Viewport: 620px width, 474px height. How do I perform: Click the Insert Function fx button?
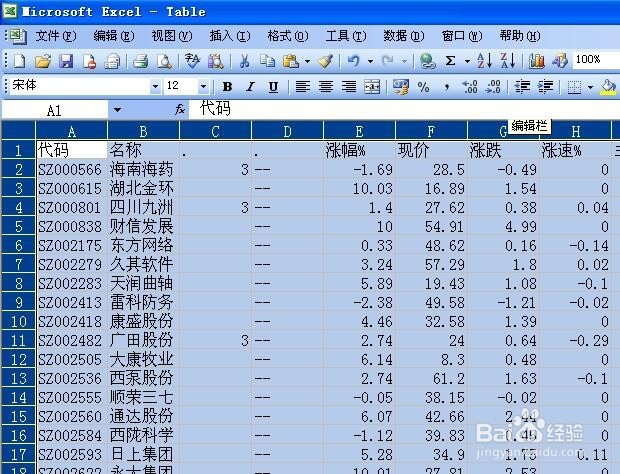[x=180, y=109]
